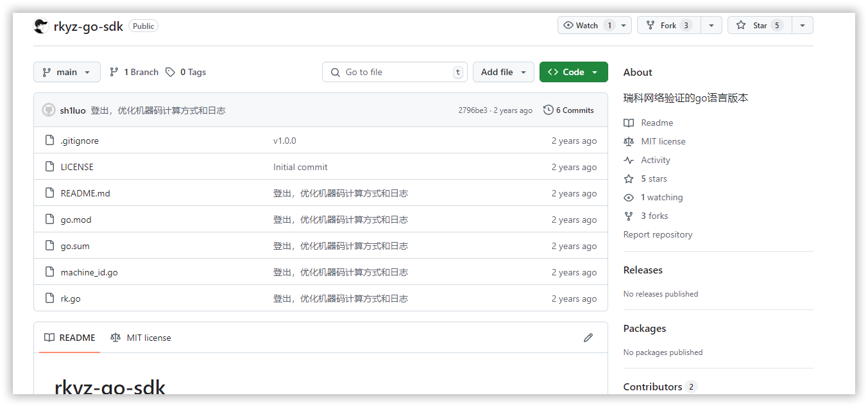Fork this repository
Screen dimensions: 868x407
[x=668, y=25]
